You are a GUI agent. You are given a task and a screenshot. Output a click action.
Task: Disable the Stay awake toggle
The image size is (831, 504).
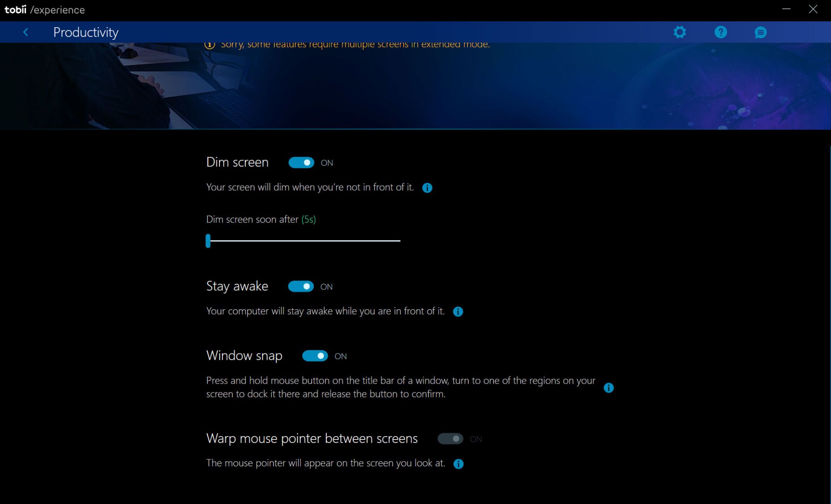point(301,286)
